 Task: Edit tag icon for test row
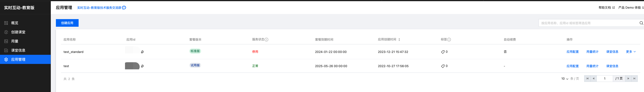[443, 66]
